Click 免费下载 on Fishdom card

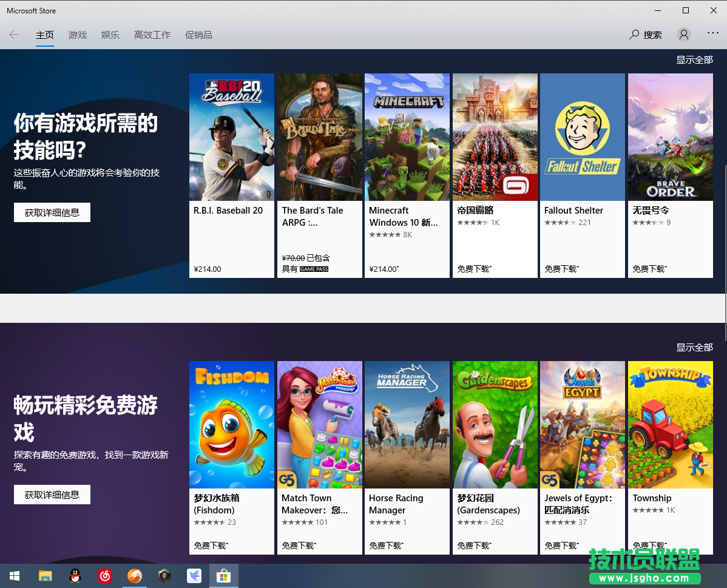coord(211,546)
